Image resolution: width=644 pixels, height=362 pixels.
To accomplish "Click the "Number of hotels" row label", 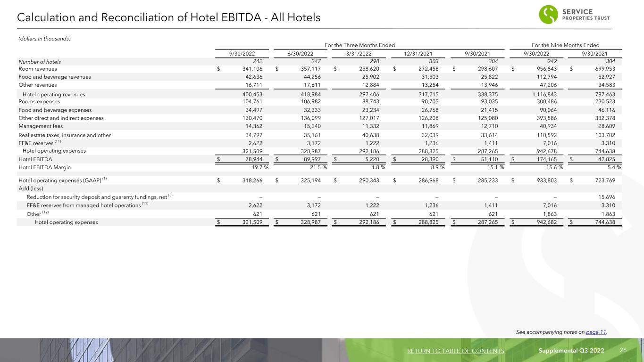I will pos(39,61).
